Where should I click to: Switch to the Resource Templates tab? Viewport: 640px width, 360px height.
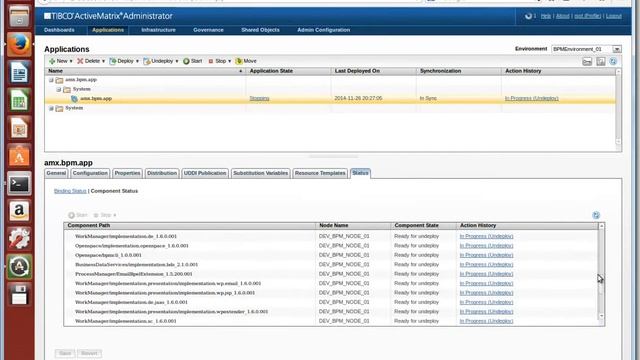[320, 173]
